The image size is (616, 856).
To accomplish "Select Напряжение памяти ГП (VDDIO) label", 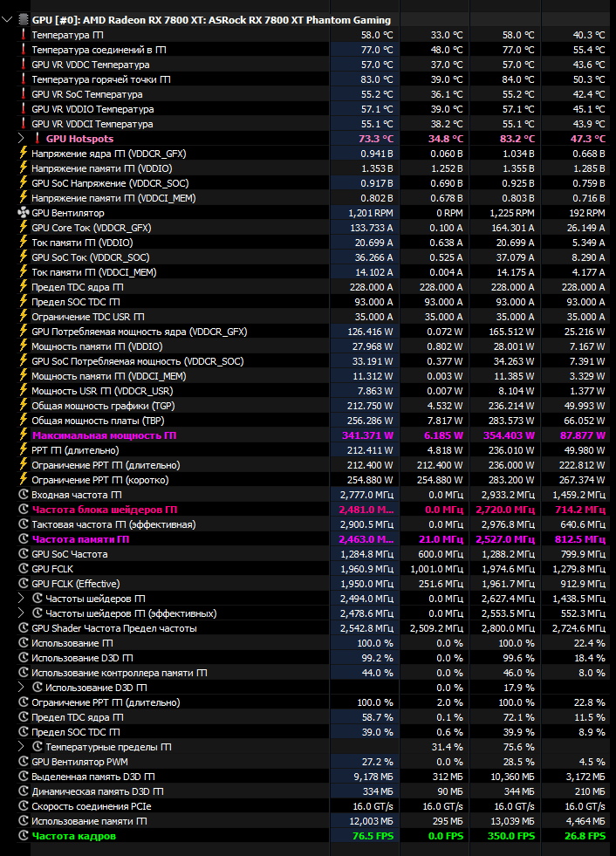I will [x=101, y=168].
